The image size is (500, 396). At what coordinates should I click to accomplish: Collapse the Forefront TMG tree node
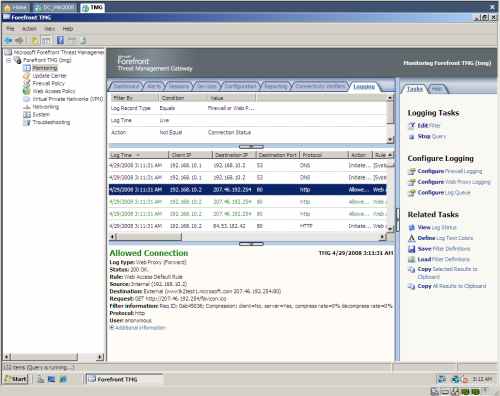(x=9, y=60)
